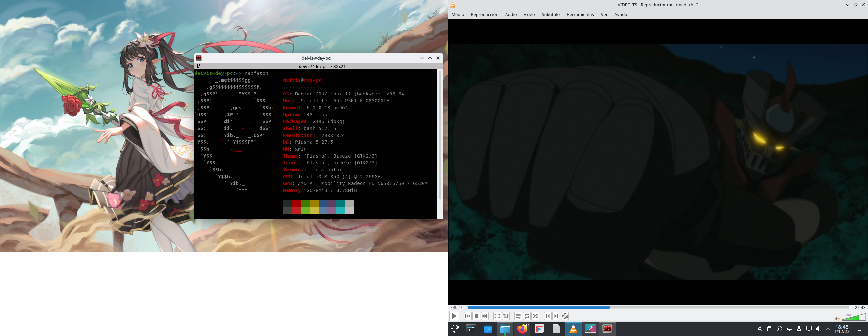Screen dimensions: 868x336
Task: Open removable devices USB tray icon
Action: [x=799, y=329]
